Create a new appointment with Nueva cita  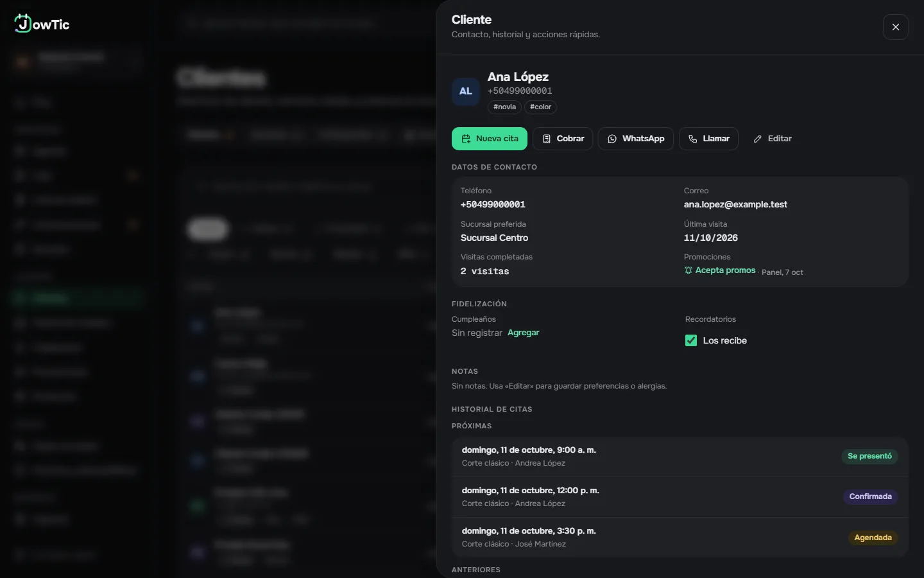[x=490, y=139]
